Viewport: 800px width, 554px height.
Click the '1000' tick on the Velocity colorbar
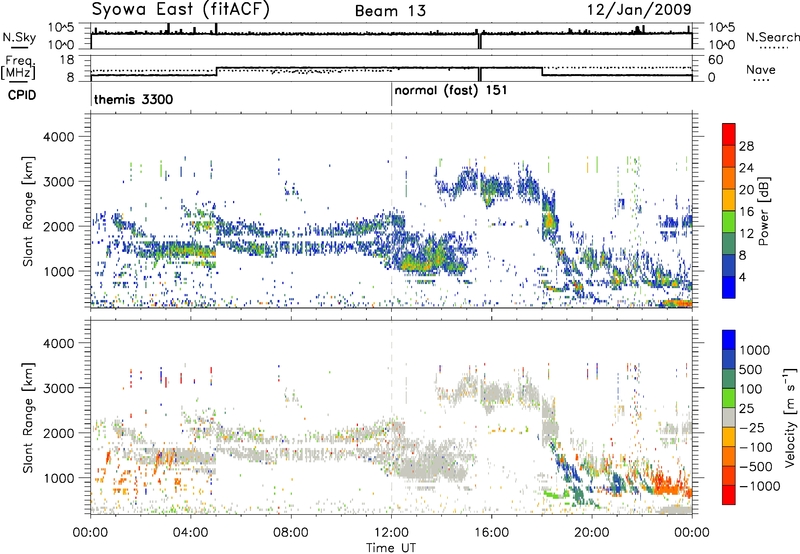(x=754, y=350)
